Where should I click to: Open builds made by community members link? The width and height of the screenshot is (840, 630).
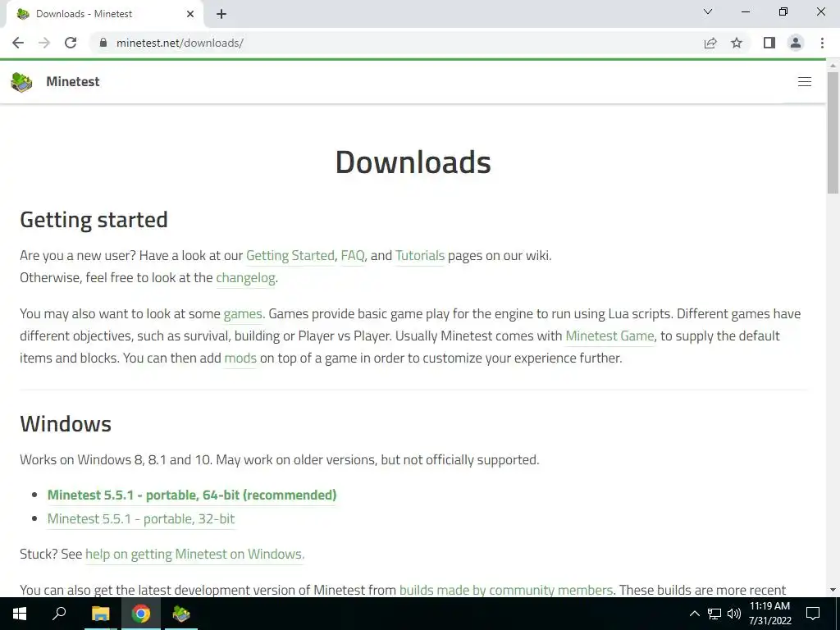506,590
